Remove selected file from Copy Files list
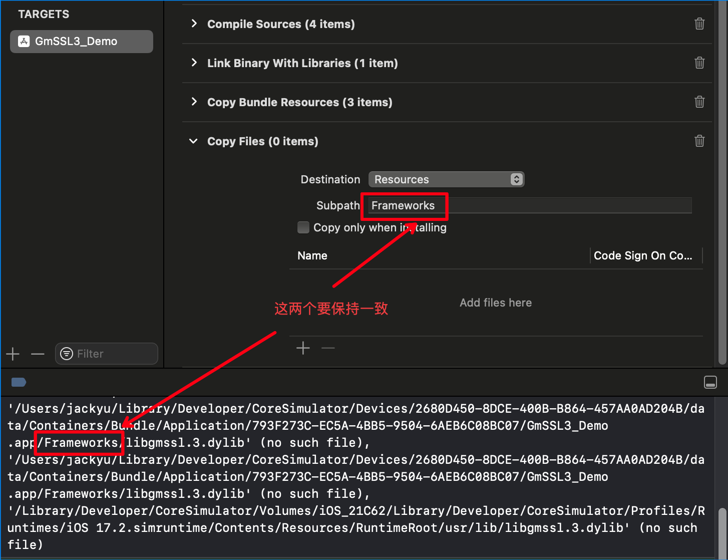 point(328,348)
